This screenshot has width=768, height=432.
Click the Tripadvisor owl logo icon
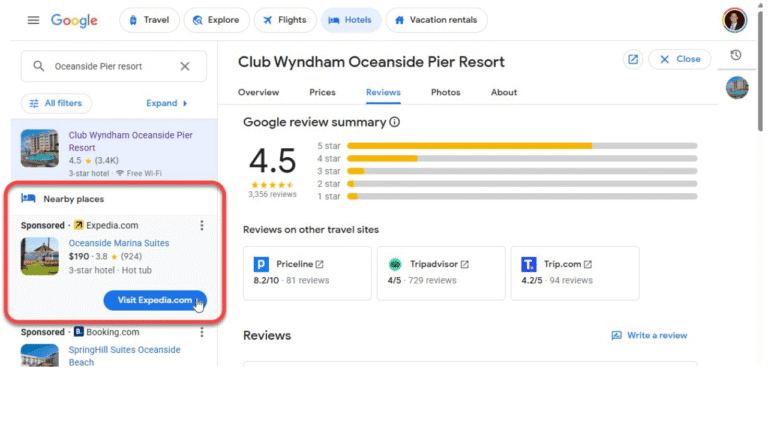pos(395,264)
